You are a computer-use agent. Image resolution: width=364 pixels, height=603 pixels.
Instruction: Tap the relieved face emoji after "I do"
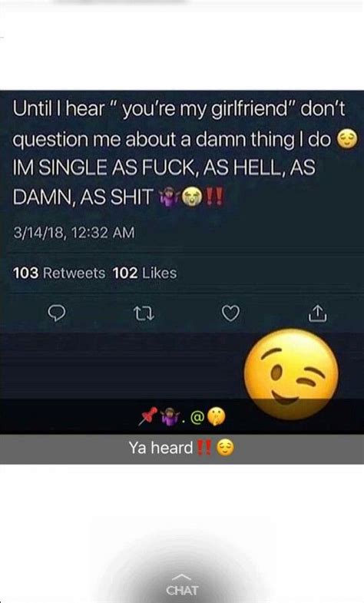point(347,140)
